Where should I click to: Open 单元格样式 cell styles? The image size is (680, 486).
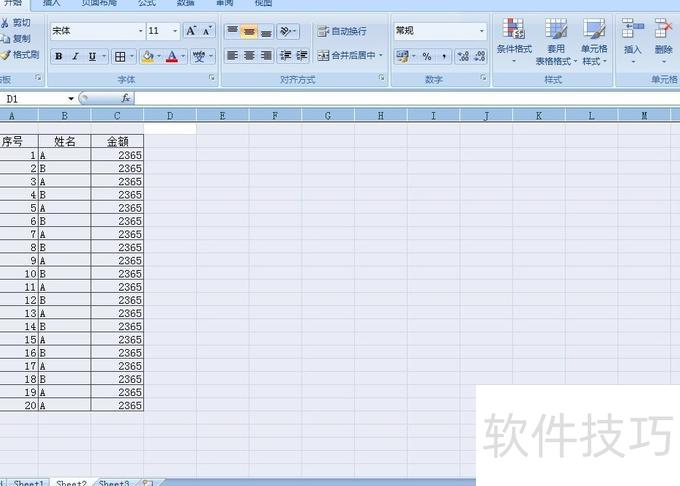pyautogui.click(x=594, y=41)
